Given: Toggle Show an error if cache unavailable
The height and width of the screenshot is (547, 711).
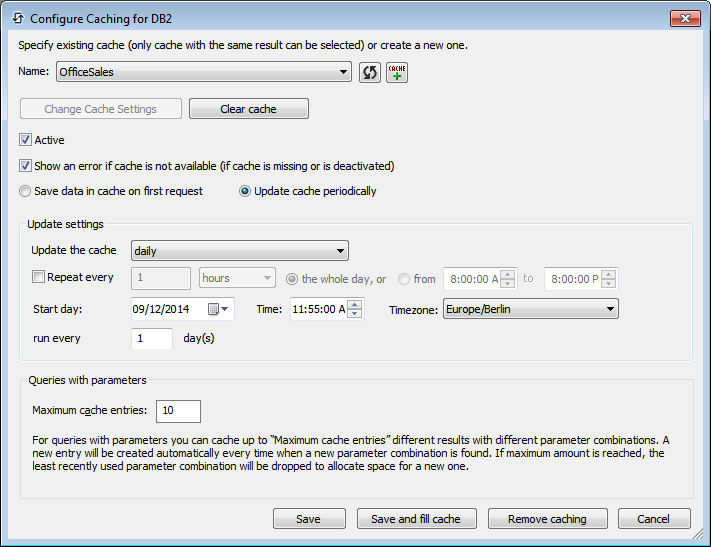Looking at the screenshot, I should [x=26, y=166].
